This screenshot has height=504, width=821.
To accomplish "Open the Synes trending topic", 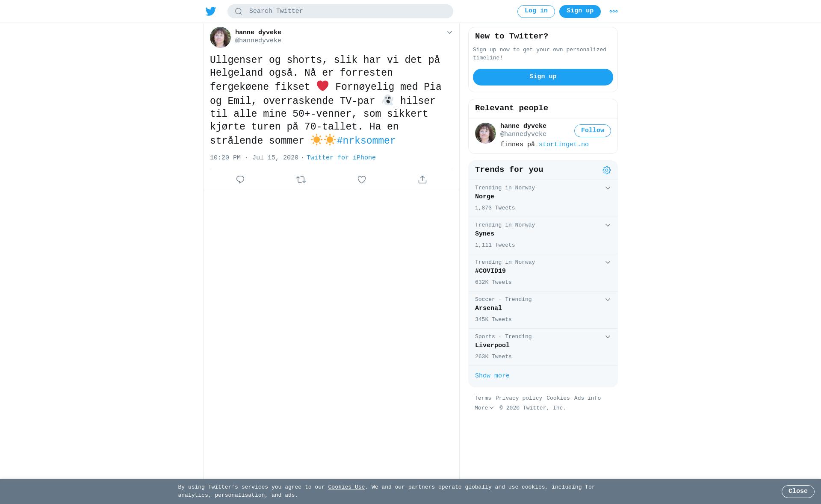I will 543,236.
